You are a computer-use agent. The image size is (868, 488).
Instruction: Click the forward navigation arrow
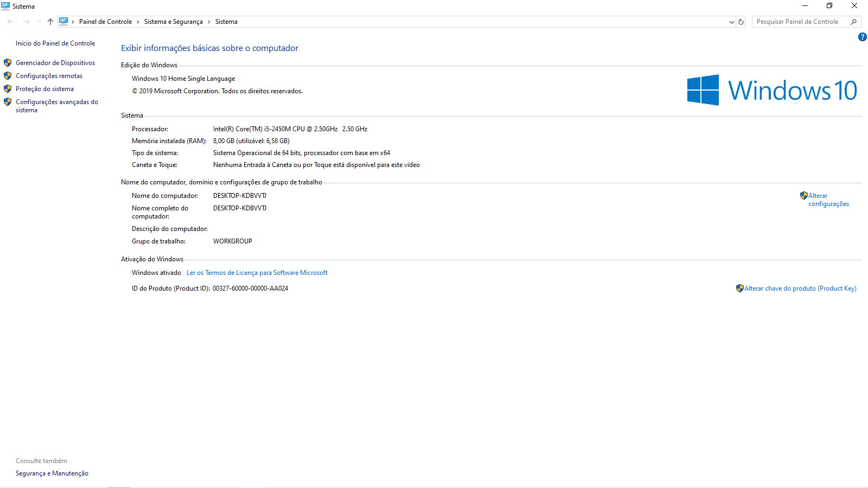[x=27, y=22]
